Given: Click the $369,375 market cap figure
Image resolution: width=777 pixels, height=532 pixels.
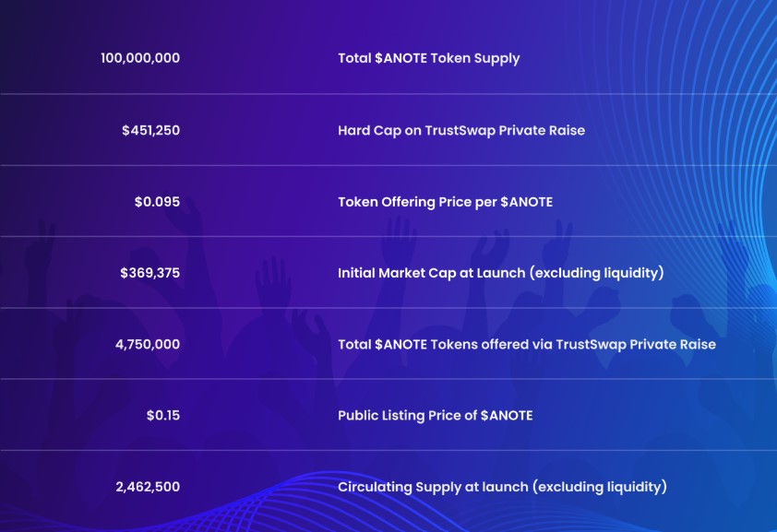Looking at the screenshot, I should coord(149,273).
